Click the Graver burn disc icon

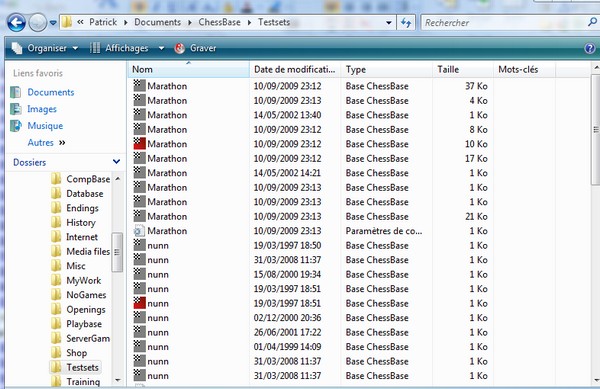tap(179, 48)
